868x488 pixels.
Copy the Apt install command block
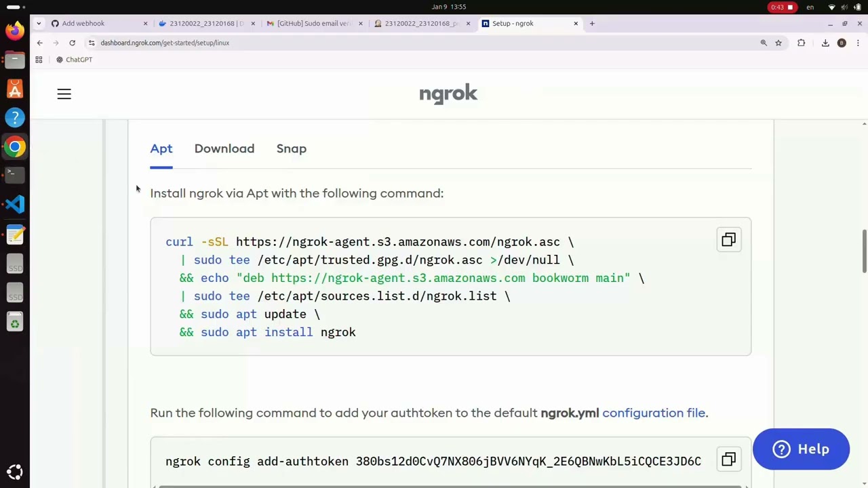point(728,240)
